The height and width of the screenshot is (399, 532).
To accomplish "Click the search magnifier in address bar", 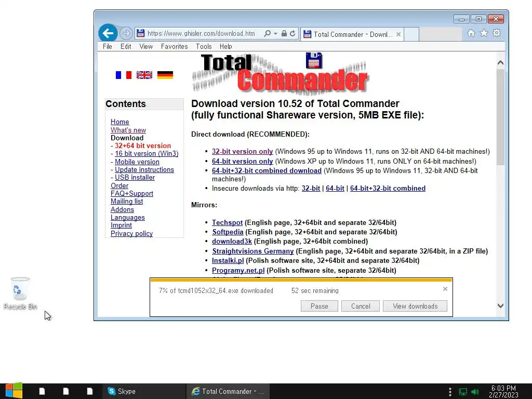I will [268, 33].
